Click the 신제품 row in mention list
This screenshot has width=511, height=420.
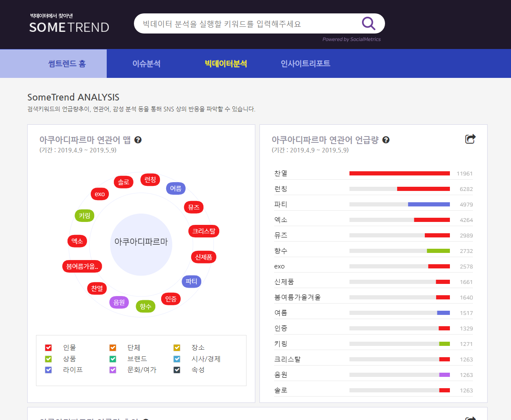point(373,282)
